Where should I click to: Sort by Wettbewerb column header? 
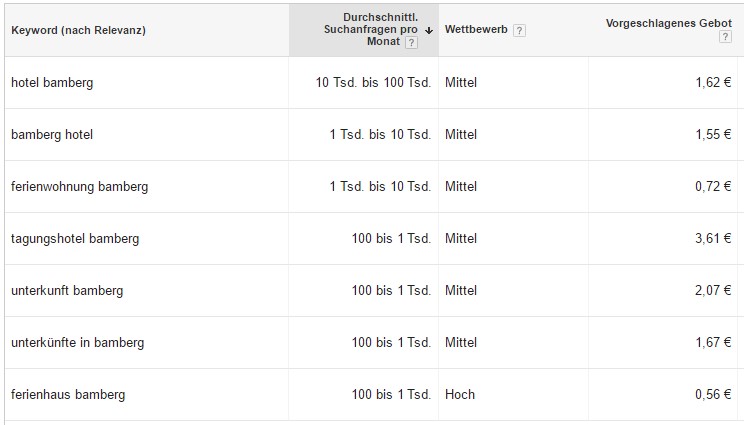pyautogui.click(x=476, y=29)
